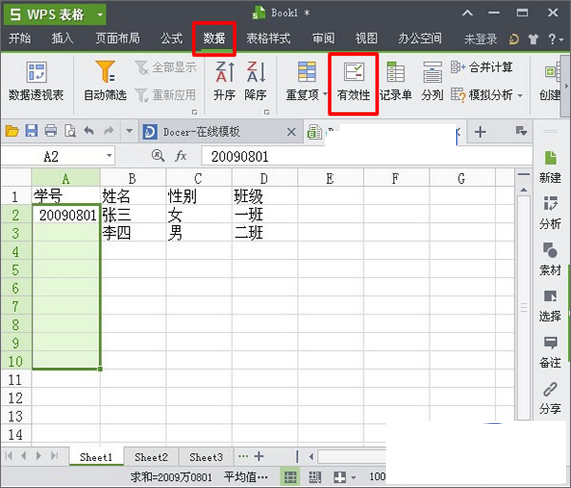Open the 有效性 data validation tool
Image resolution: width=571 pixels, height=488 pixels.
353,82
